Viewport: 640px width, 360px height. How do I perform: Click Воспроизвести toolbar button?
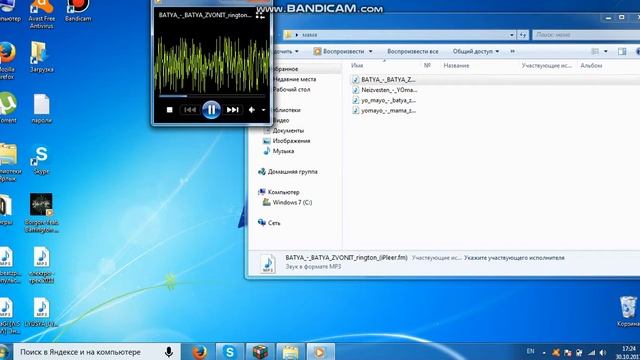pyautogui.click(x=339, y=51)
